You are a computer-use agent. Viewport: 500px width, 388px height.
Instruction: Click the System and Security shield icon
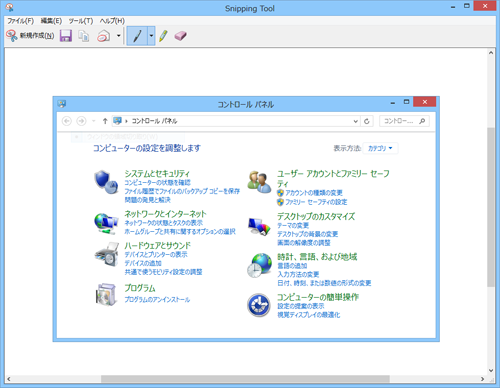(x=106, y=182)
